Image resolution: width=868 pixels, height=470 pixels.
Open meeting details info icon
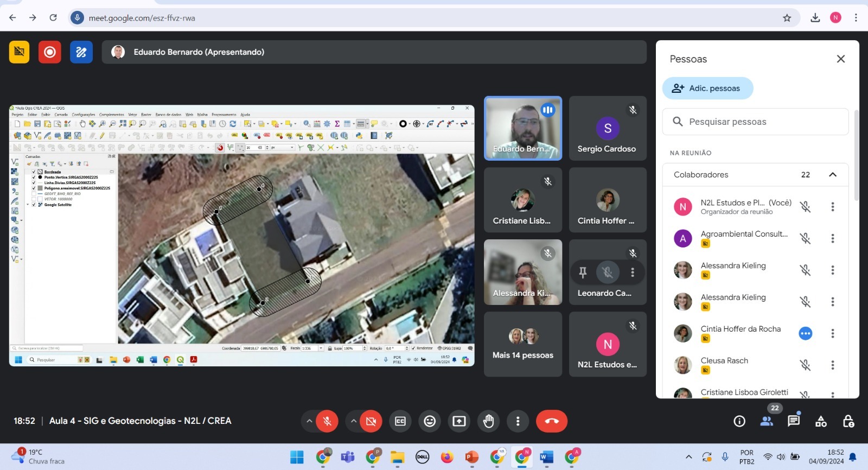(739, 421)
